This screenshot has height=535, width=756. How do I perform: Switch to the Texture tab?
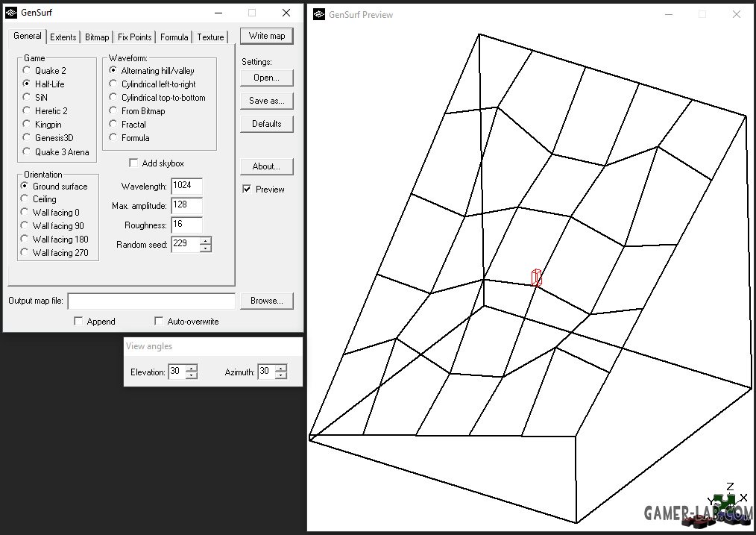pos(210,37)
